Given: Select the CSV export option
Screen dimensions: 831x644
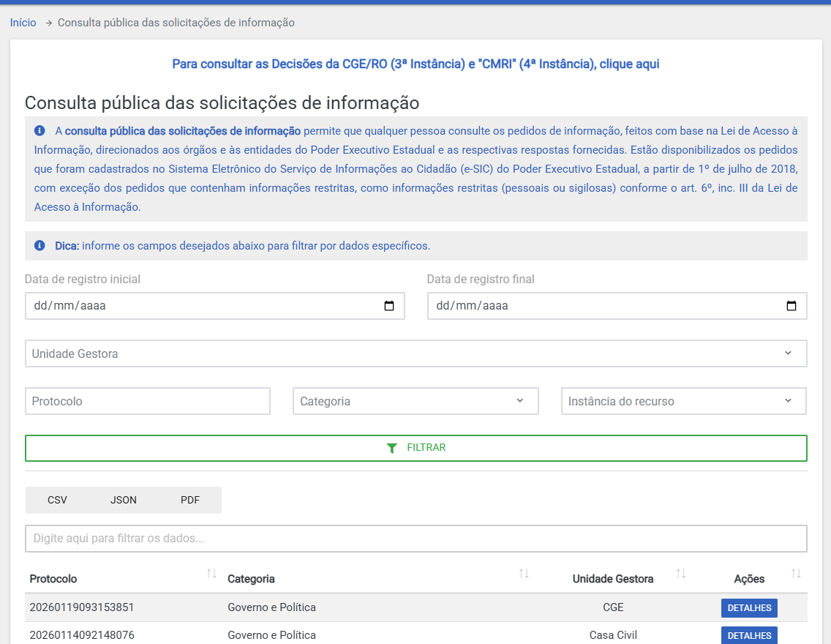Looking at the screenshot, I should point(57,500).
